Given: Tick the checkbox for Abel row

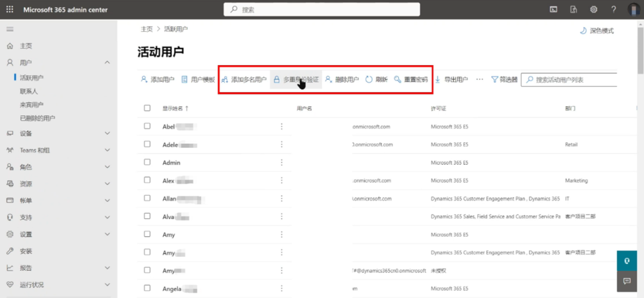Looking at the screenshot, I should 147,127.
